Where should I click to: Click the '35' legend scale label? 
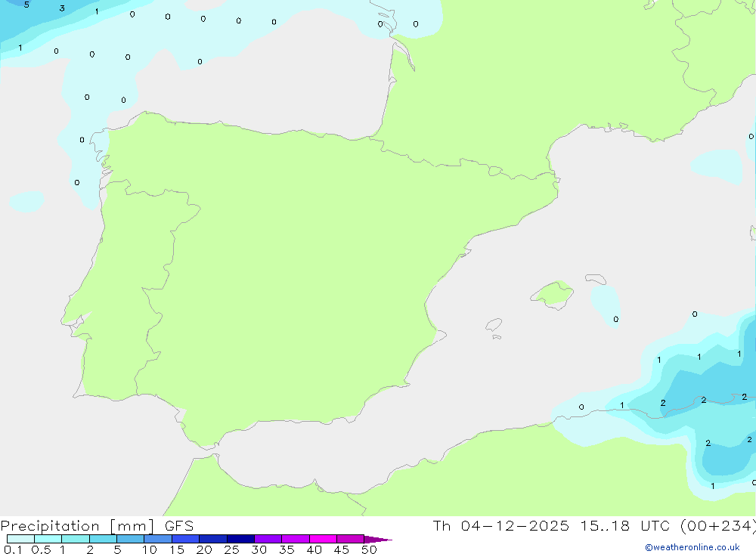point(287,549)
